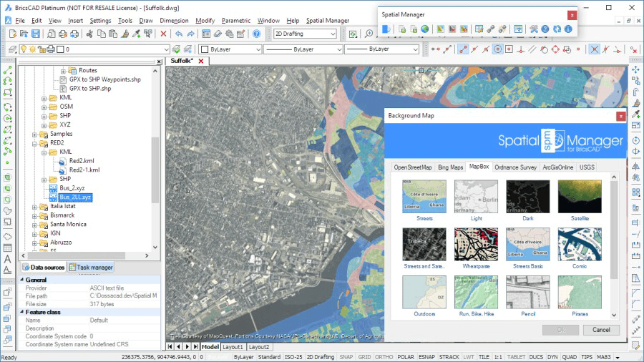Switch to the Bing Maps tab
Image resolution: width=644 pixels, height=362 pixels.
click(x=450, y=167)
